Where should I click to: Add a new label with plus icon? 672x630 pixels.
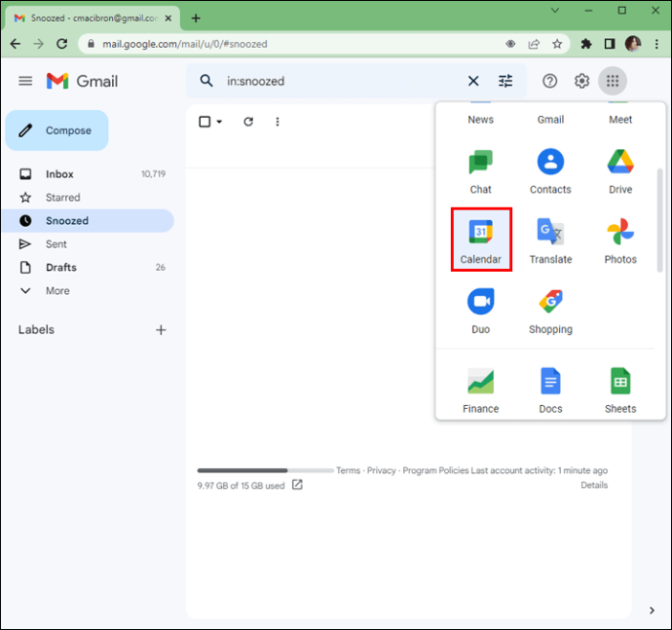161,329
